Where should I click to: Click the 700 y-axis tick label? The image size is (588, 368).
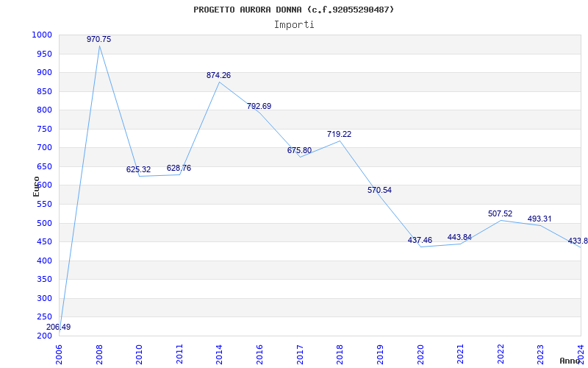click(x=44, y=148)
